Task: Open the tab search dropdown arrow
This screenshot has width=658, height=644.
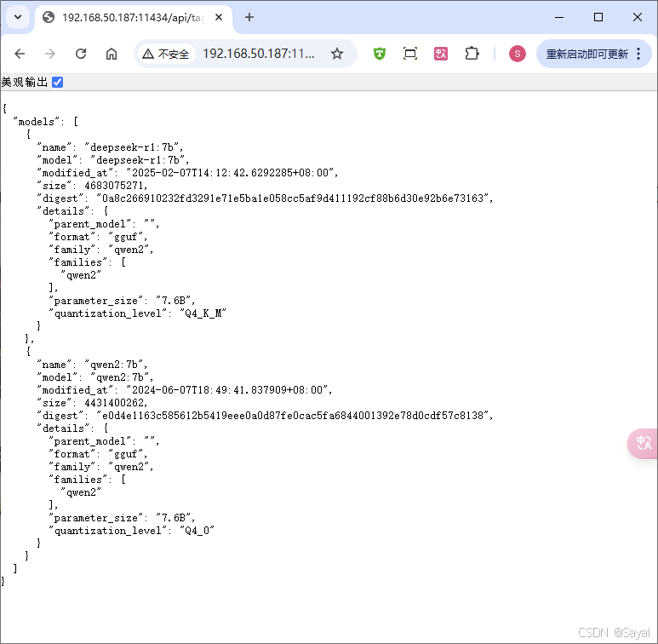Action: pos(18,18)
